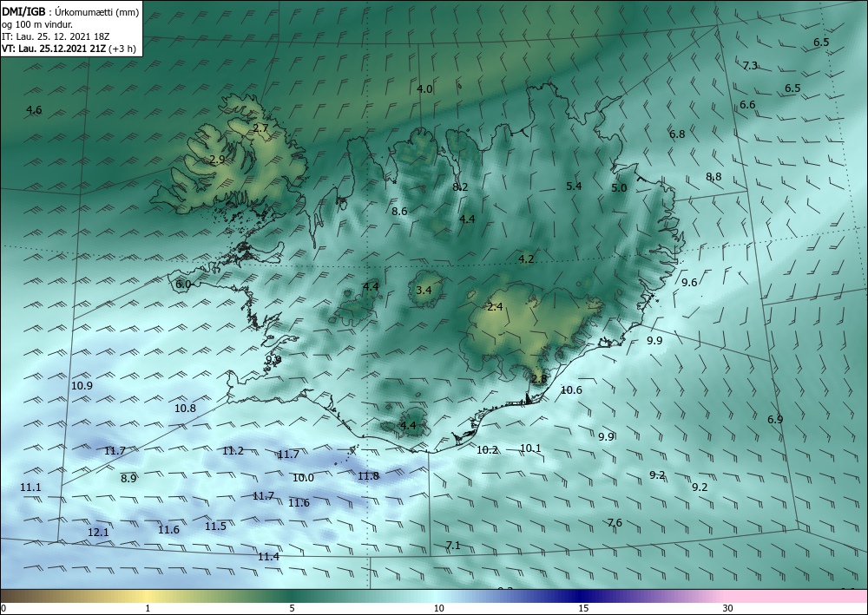Viewport: 868px width, 615px height.
Task: Select the 6.9 value on the map
Action: (775, 419)
